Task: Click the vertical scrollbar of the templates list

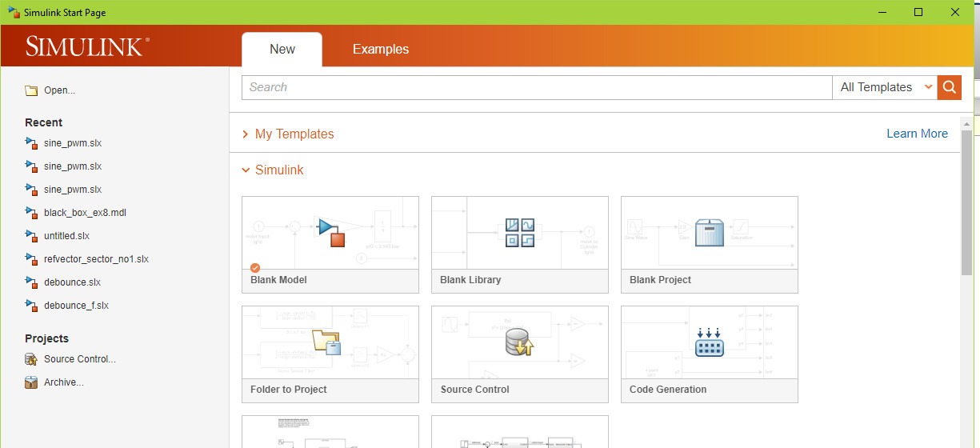Action: 966,200
